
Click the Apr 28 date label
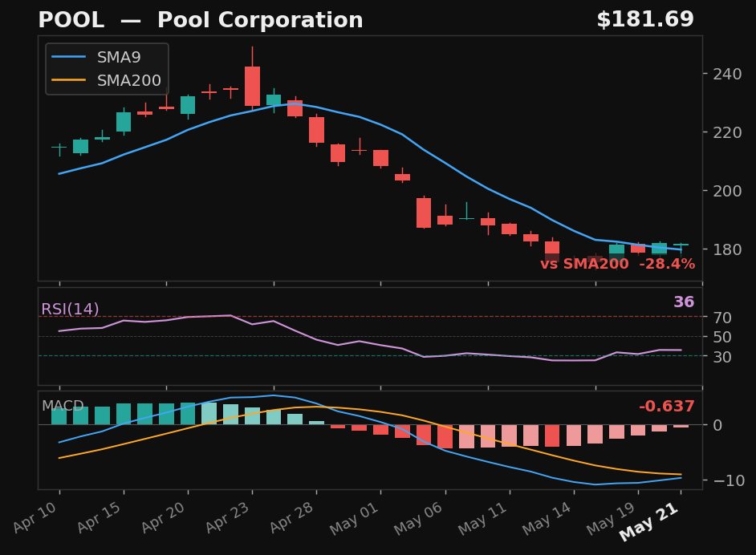coord(291,517)
